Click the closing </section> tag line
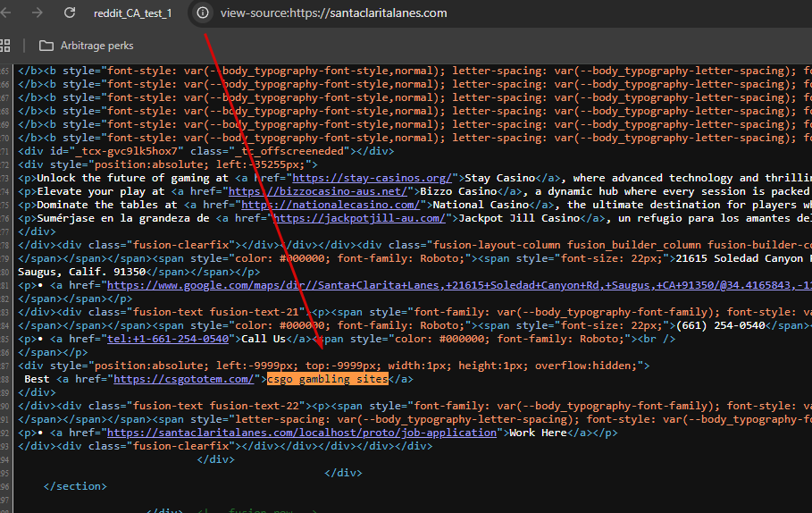812x513 pixels. pos(75,486)
